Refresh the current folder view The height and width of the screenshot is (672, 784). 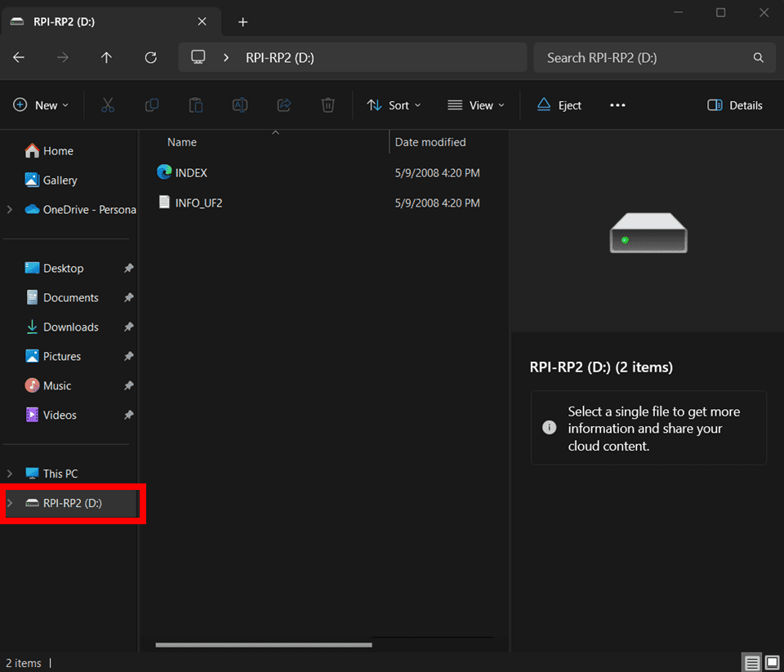click(150, 57)
